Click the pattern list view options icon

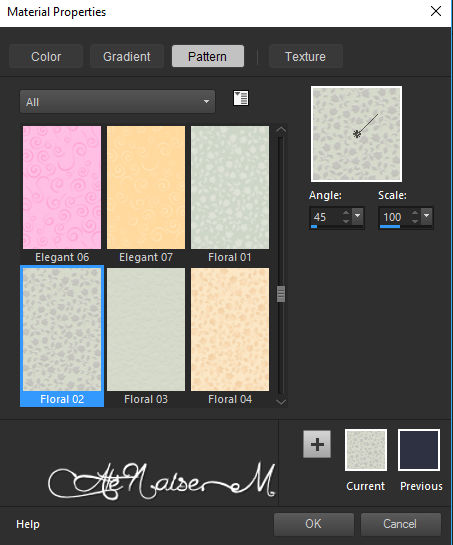pyautogui.click(x=241, y=98)
